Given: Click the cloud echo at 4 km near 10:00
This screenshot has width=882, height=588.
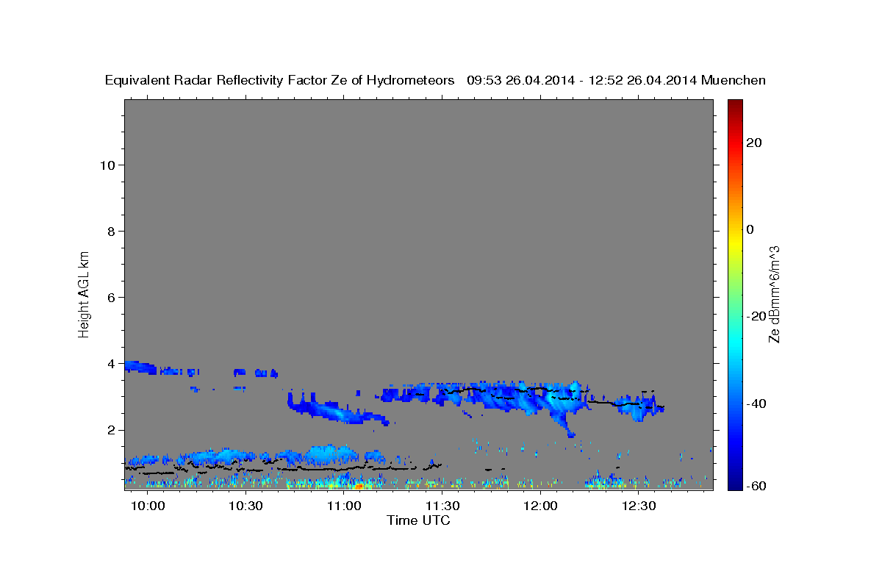Looking at the screenshot, I should click(x=140, y=367).
